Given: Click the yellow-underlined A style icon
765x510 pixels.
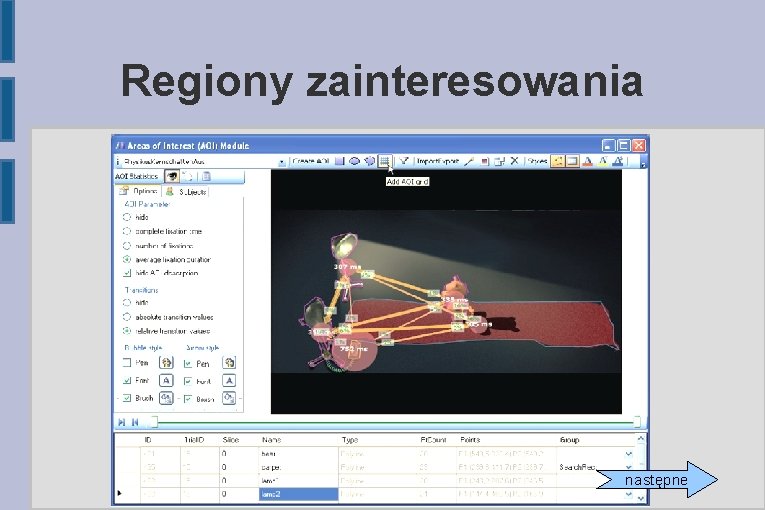Looking at the screenshot, I should 603,161.
